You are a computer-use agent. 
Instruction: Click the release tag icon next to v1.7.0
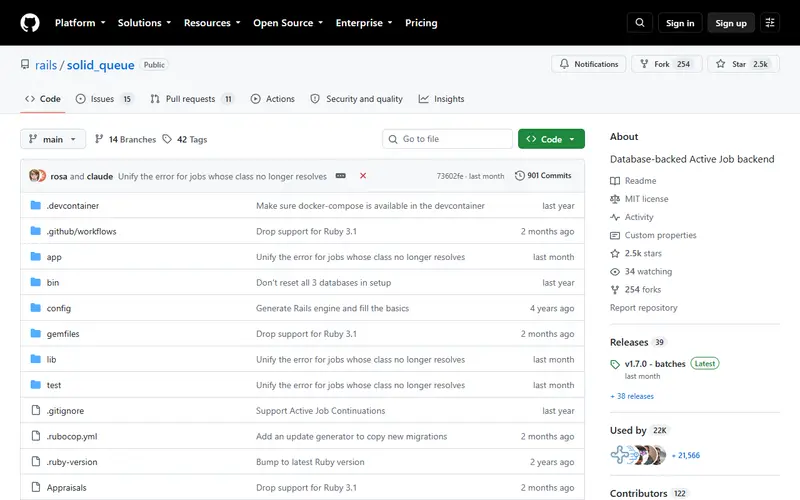[x=615, y=364]
